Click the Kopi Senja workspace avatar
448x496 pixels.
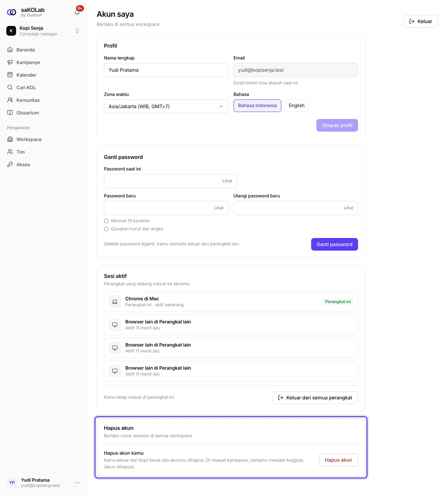(11, 31)
